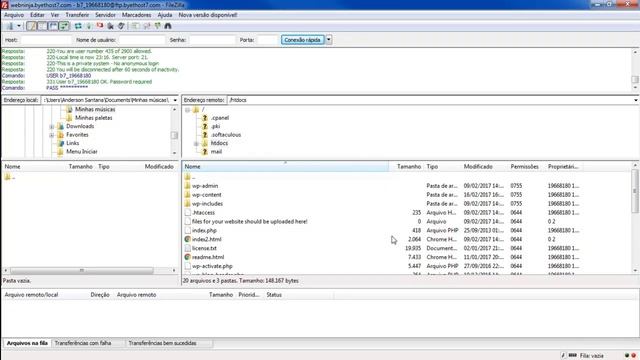640x360 pixels.
Task: Click the Porta input field
Action: 268,40
